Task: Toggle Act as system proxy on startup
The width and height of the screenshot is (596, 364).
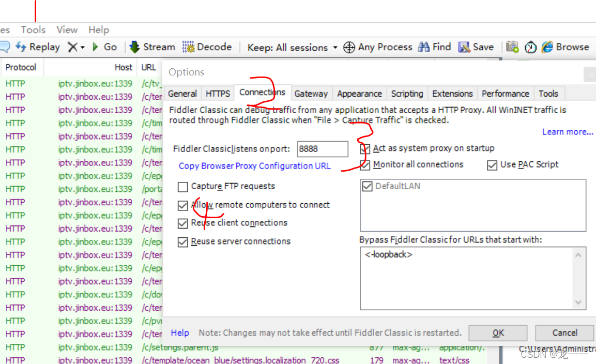Action: click(365, 149)
